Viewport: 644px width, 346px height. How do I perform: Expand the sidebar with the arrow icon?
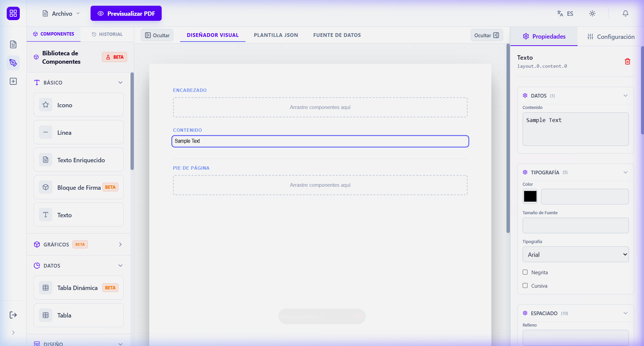tap(13, 333)
